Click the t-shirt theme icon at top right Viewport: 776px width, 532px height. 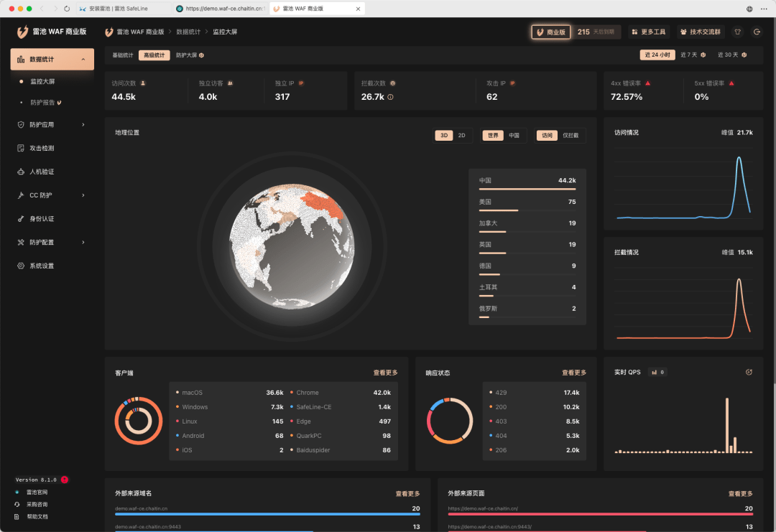738,32
